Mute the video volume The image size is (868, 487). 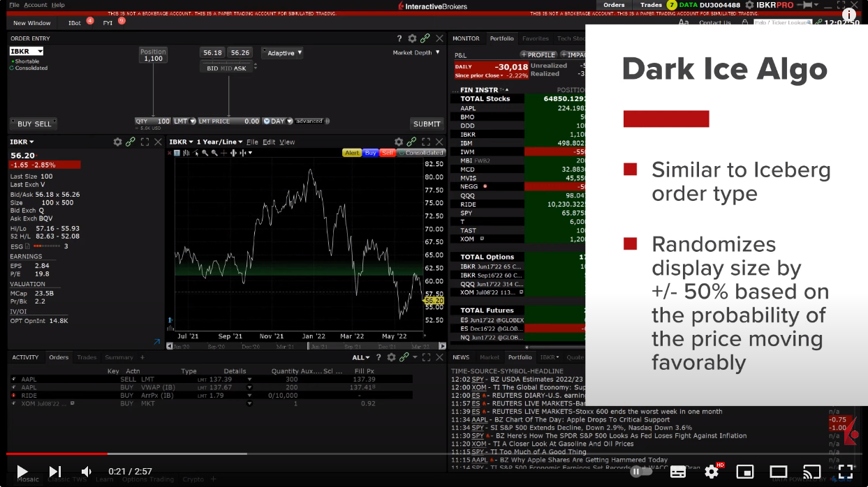coord(87,472)
